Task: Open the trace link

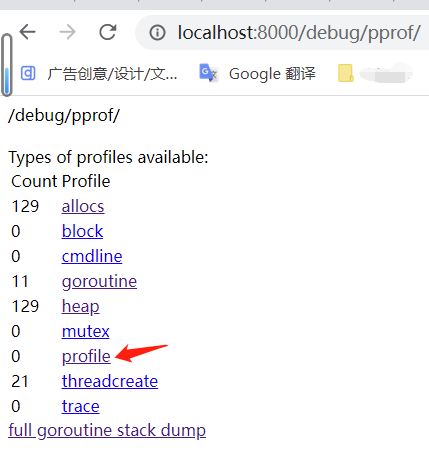Action: pos(81,406)
